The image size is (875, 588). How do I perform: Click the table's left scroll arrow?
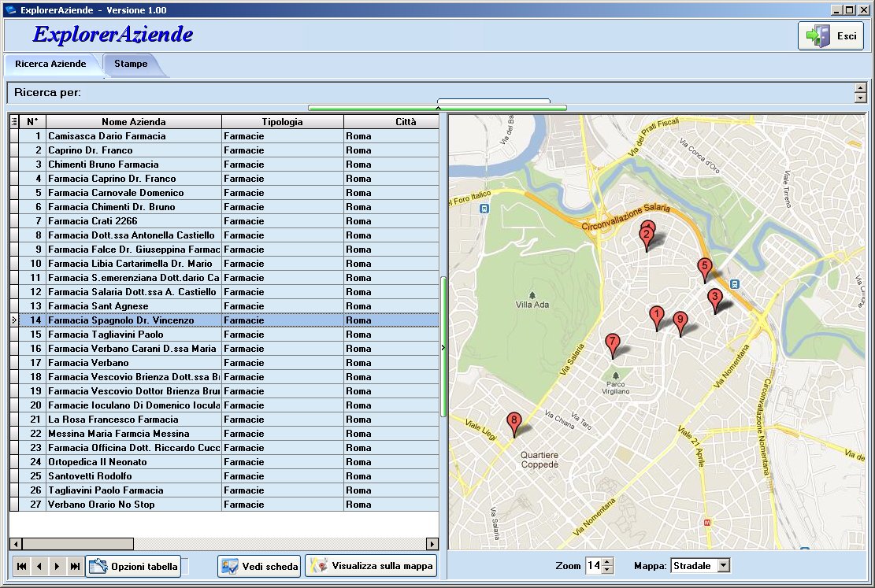coord(17,543)
